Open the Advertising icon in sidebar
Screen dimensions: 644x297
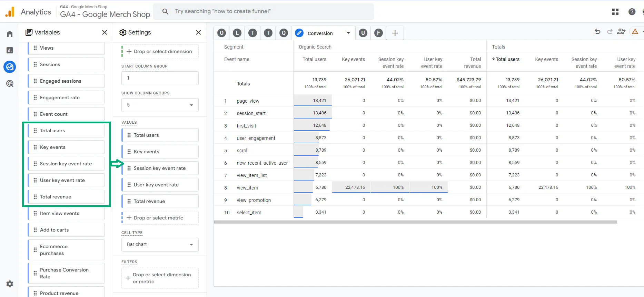click(10, 83)
